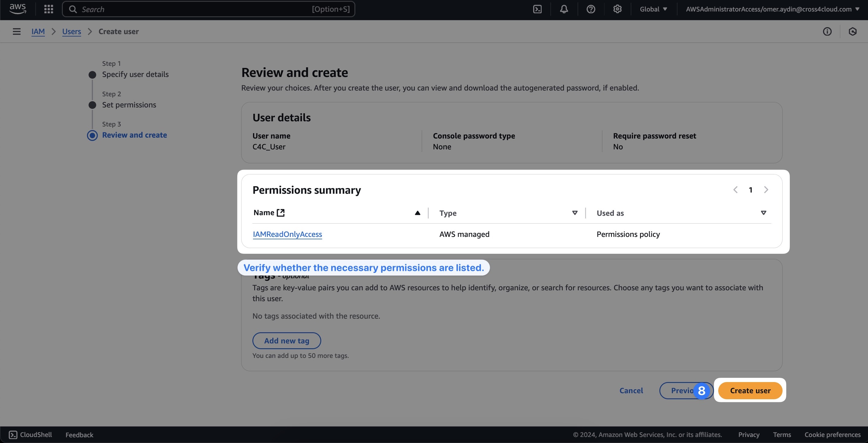Click the IAMReadOnlyAccess policy link

287,233
